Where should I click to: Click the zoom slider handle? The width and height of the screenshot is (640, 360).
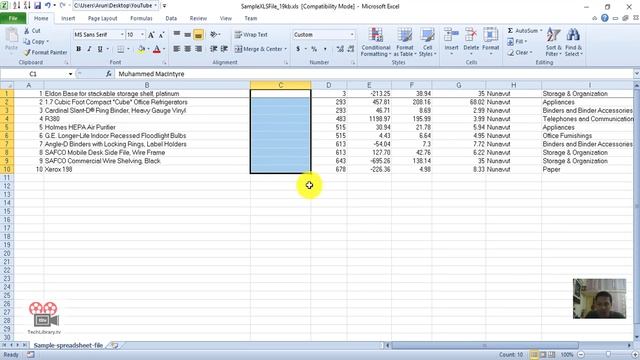pos(608,355)
